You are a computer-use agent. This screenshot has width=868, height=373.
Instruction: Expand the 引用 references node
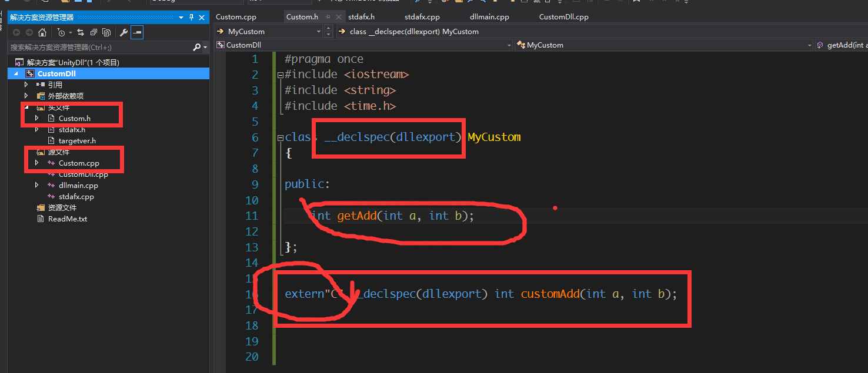coord(26,85)
